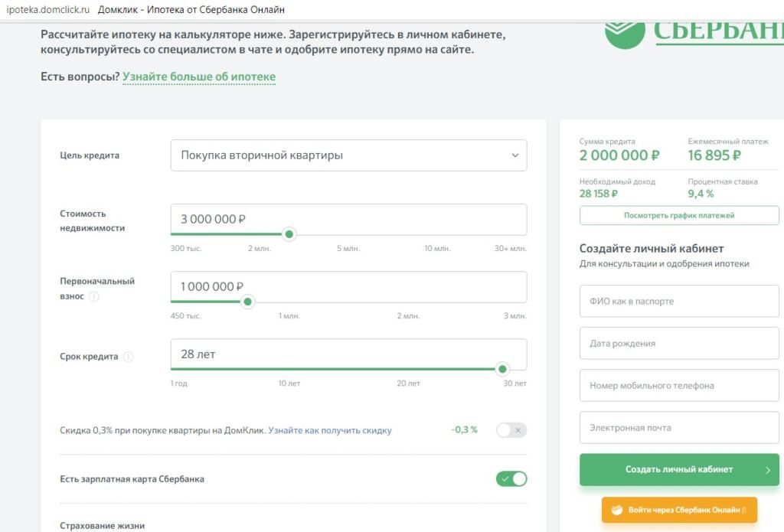Focus the Дата рождения field
Screen dimensions: 784x532
tap(678, 344)
